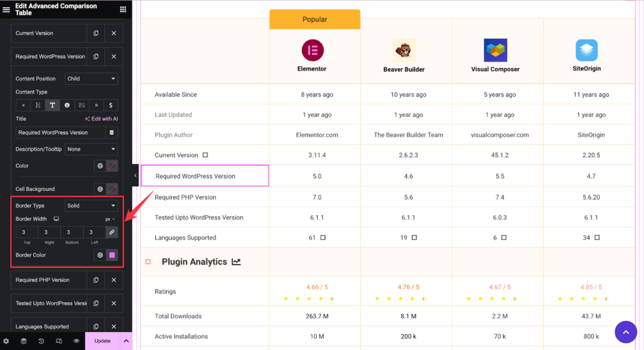The width and height of the screenshot is (644, 350).
Task: Open the Border Type dropdown
Action: (91, 206)
